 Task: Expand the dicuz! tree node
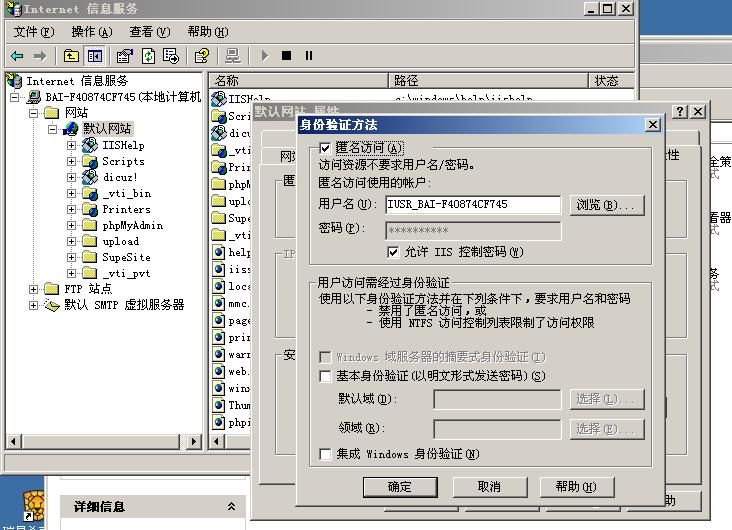click(71, 177)
